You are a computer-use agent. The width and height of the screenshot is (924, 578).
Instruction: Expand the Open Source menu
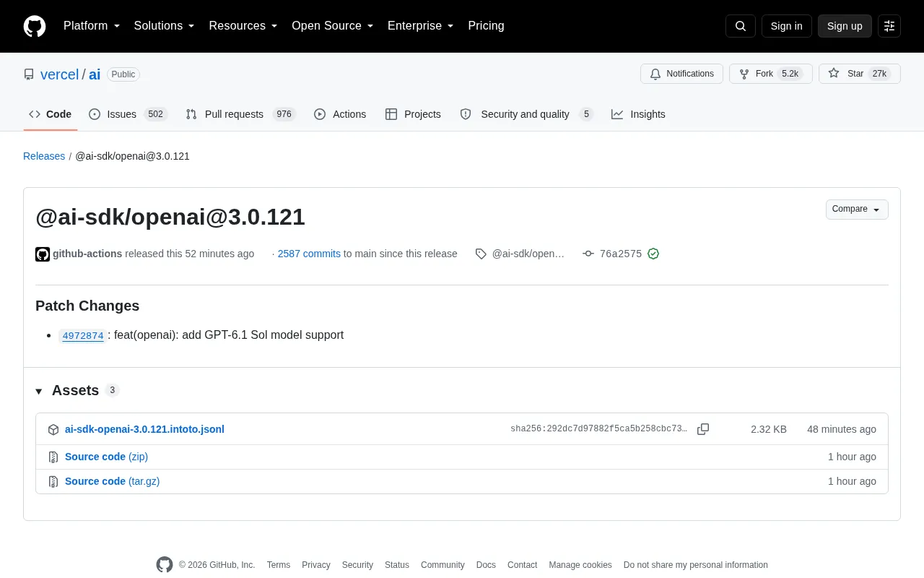coord(333,26)
